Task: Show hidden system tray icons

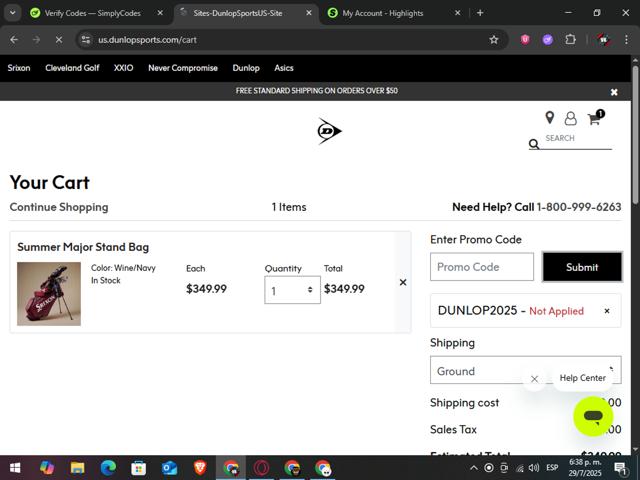Action: coord(473,468)
